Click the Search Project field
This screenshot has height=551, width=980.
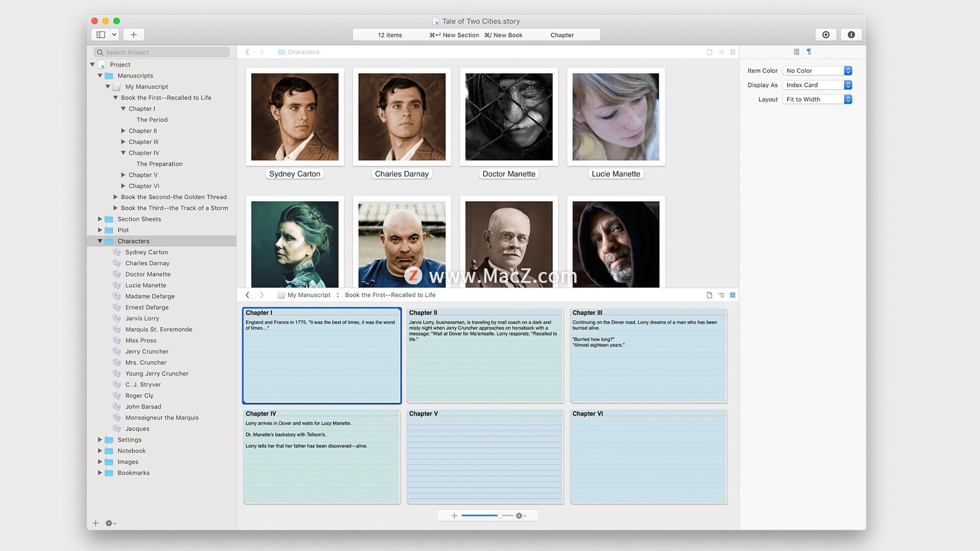click(162, 53)
